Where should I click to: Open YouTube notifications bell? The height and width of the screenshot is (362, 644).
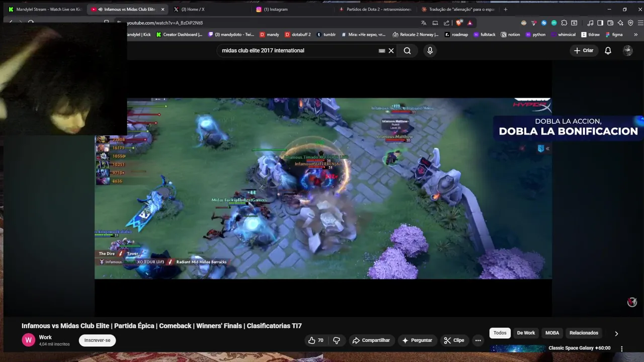[x=608, y=50]
